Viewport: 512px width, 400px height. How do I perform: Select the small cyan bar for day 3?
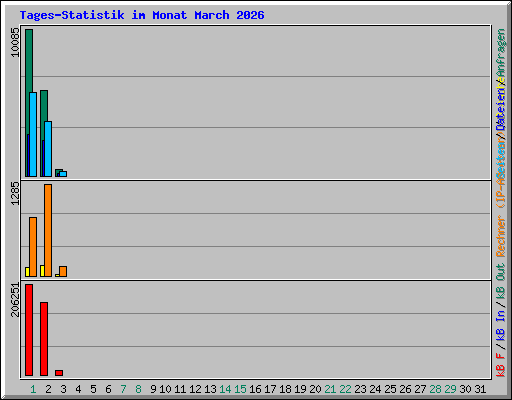(63, 174)
